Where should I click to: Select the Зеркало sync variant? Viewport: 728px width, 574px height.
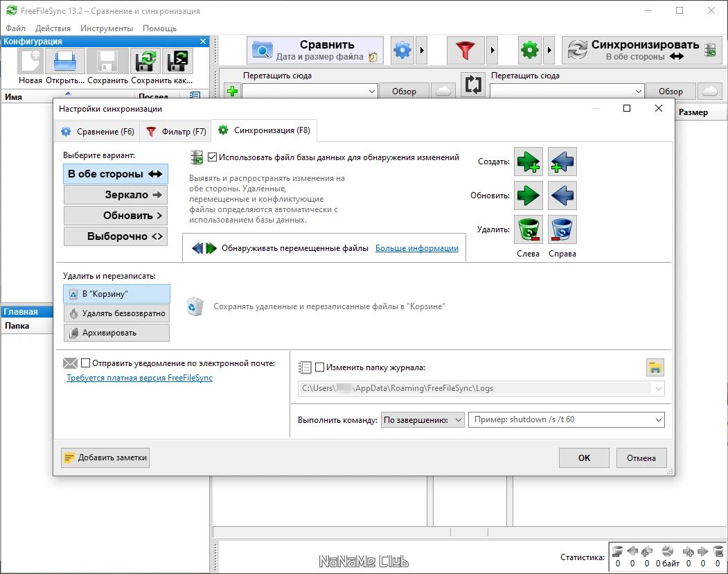tap(116, 195)
